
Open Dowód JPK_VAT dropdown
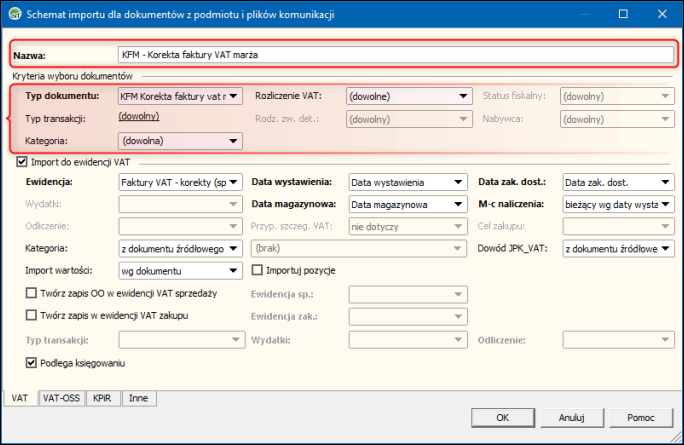point(618,249)
